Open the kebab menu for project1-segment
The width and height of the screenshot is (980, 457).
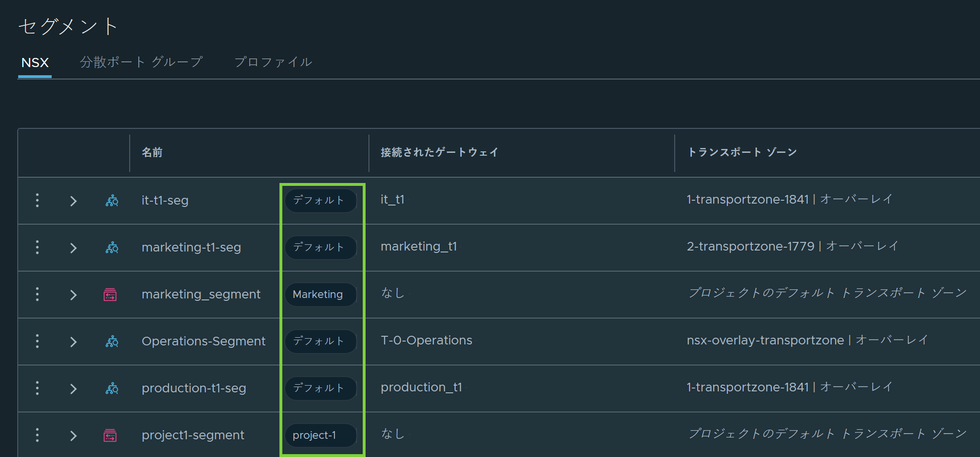[37, 435]
